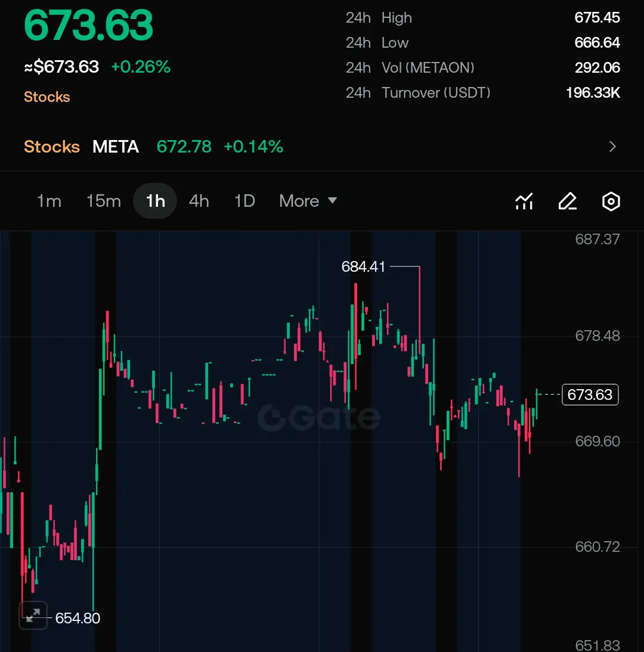Screen dimensions: 644x652
Task: Open the Stocks META 672.78 row
Action: tap(322, 147)
